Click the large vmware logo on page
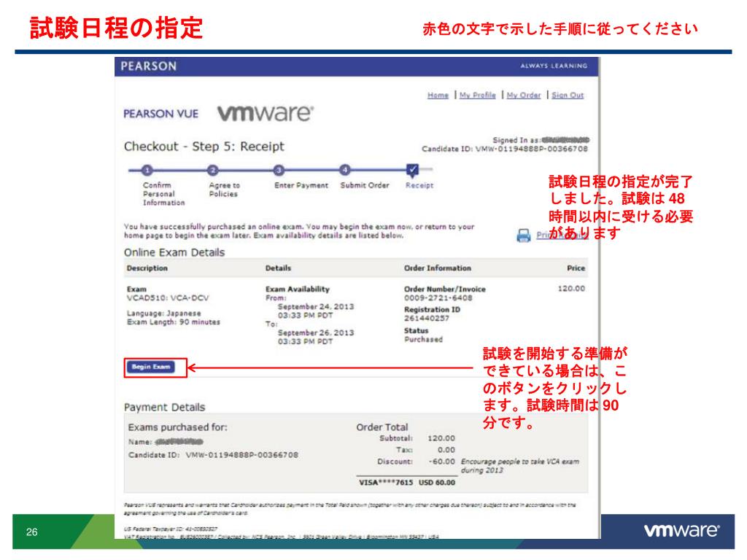Image resolution: width=747 pixels, height=560 pixels. pyautogui.click(x=266, y=113)
